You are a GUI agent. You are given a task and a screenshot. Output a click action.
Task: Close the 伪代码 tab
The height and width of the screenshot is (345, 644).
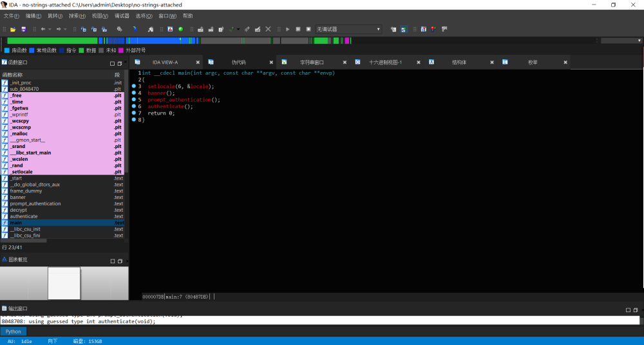point(271,62)
